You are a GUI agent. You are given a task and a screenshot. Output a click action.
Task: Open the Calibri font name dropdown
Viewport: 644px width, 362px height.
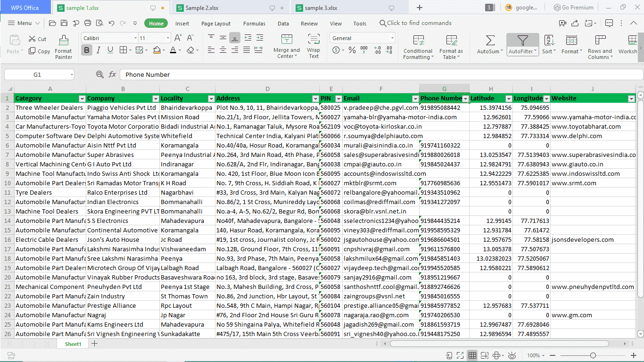pyautogui.click(x=134, y=38)
